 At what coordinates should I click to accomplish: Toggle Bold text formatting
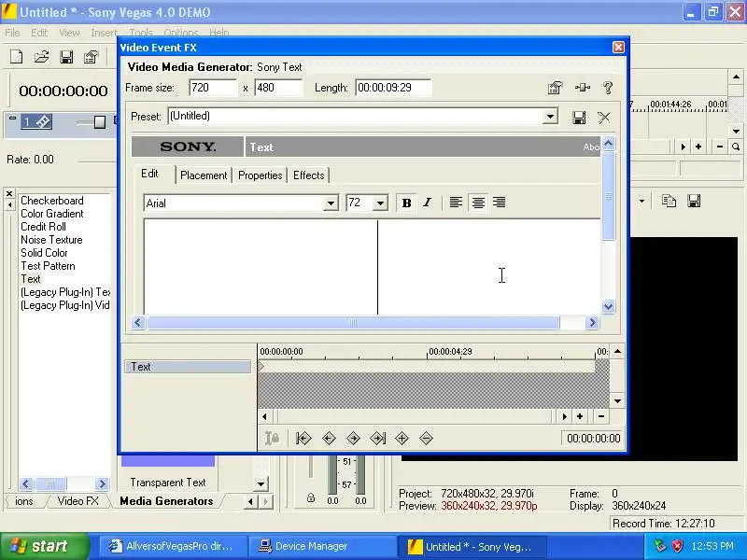point(406,203)
